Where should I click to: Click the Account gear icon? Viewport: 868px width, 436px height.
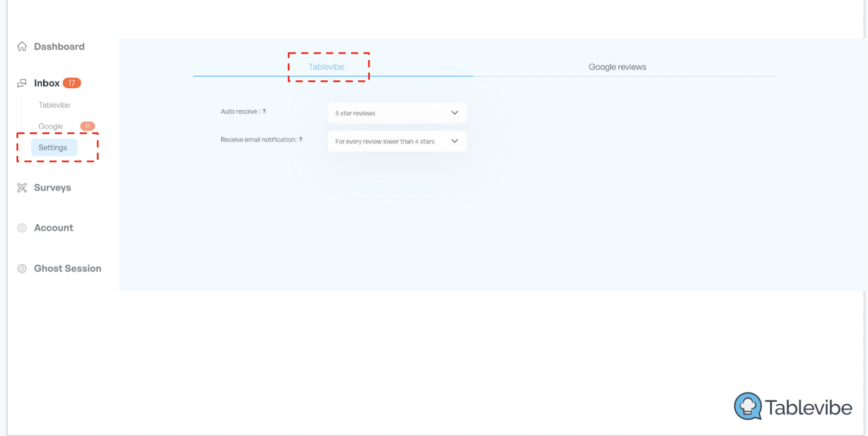click(22, 228)
